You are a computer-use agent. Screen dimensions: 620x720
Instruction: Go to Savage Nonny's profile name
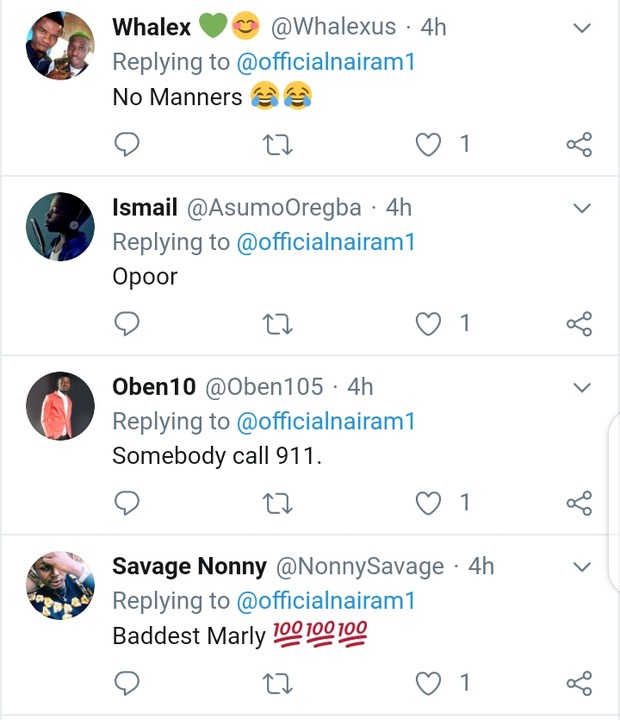[x=189, y=567]
